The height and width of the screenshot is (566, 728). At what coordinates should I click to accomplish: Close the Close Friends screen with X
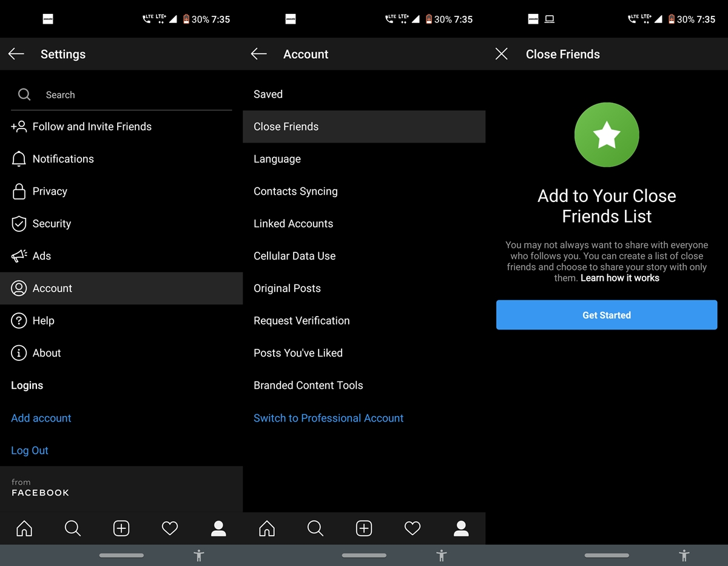point(502,54)
